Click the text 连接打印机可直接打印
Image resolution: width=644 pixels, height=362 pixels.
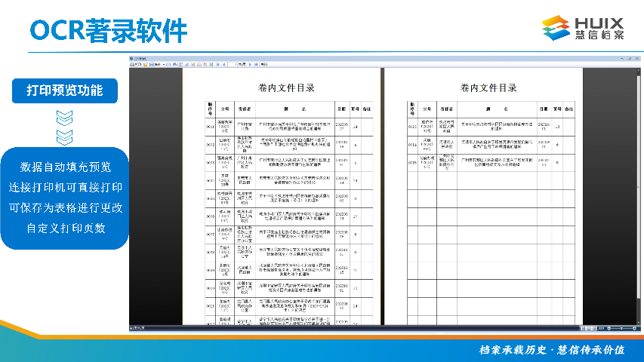tap(66, 188)
